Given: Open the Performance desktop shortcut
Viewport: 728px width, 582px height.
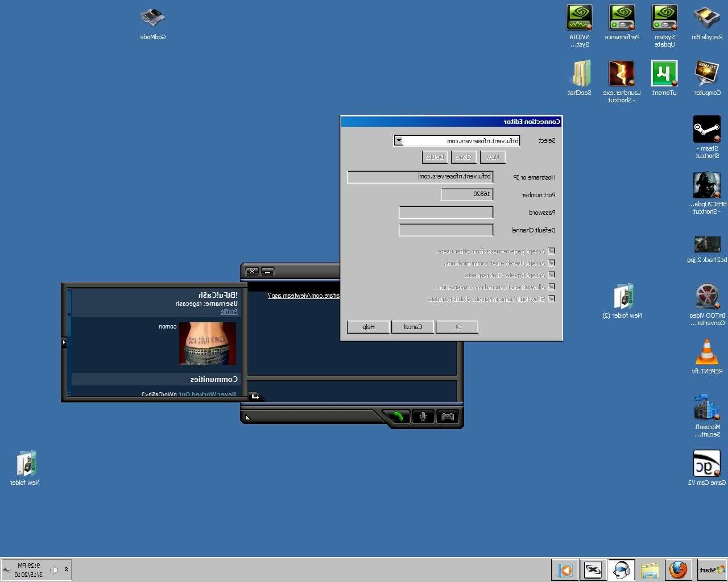Looking at the screenshot, I should pyautogui.click(x=622, y=23).
